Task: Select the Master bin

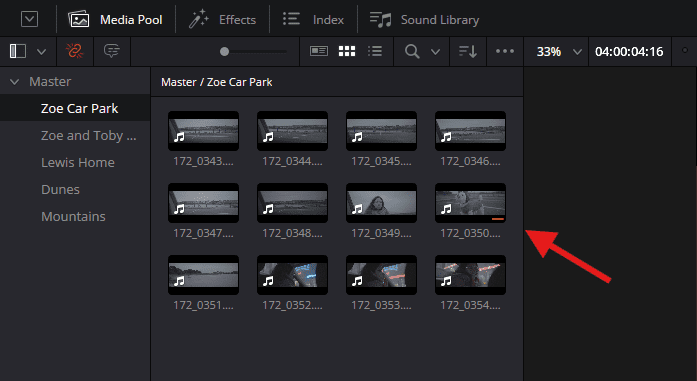Action: [x=50, y=81]
